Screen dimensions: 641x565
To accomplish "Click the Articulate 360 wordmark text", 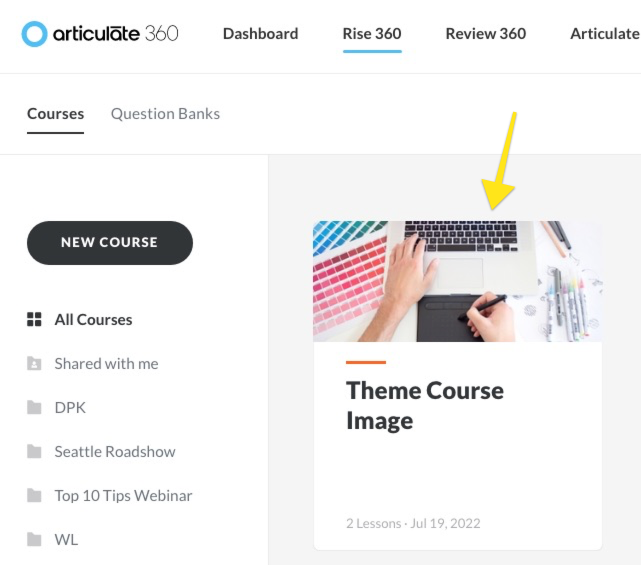I will [x=114, y=34].
